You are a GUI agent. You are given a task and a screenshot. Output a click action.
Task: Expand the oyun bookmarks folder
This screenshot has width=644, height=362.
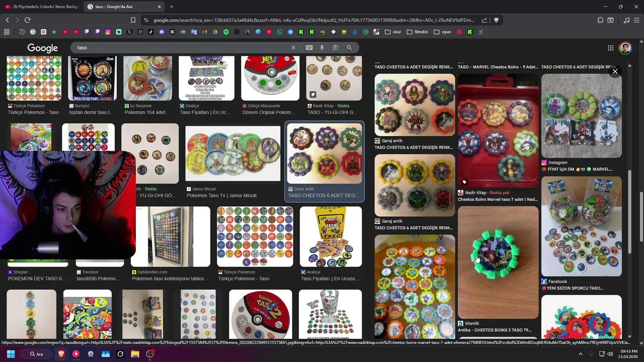[442, 32]
